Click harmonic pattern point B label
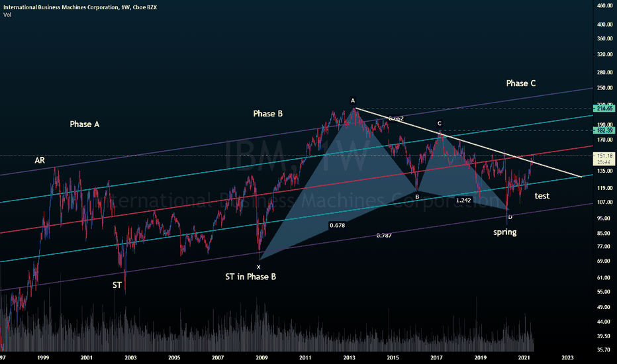The width and height of the screenshot is (617, 364). pos(417,197)
